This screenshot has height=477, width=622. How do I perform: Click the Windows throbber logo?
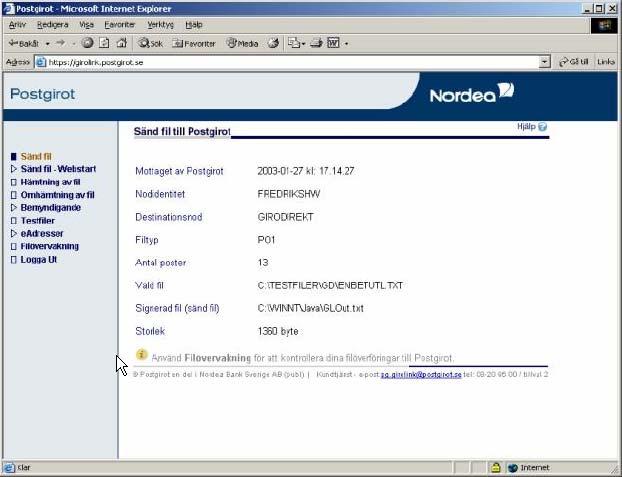click(x=604, y=25)
